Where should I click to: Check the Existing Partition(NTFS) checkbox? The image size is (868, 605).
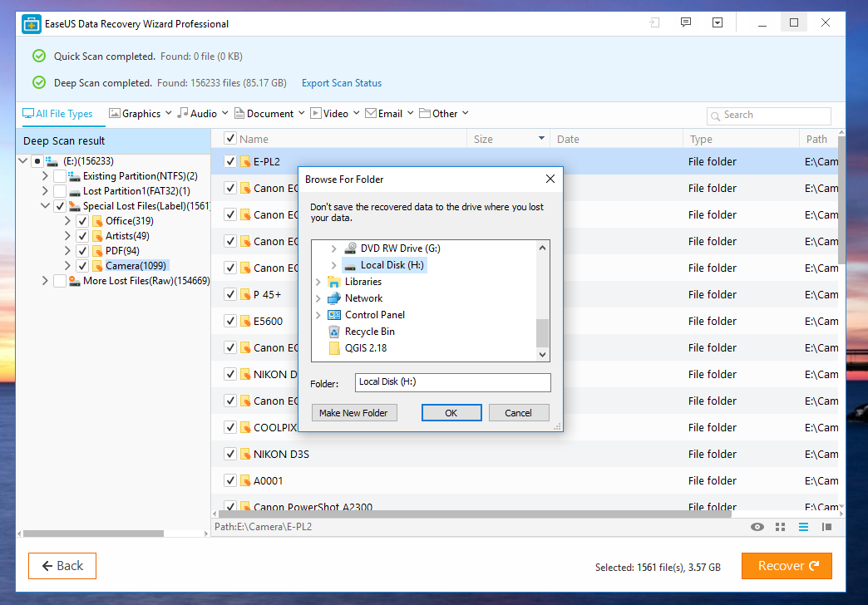[60, 176]
